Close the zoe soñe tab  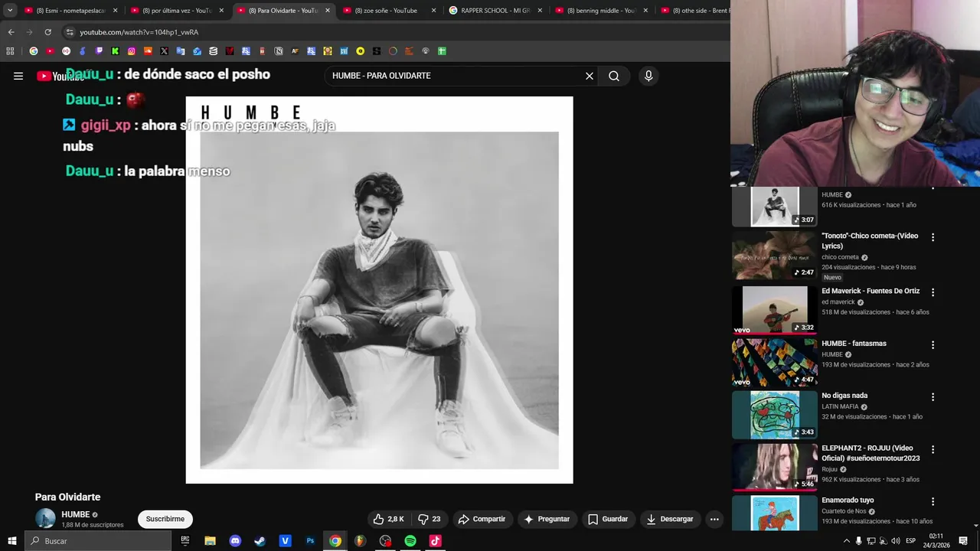[x=433, y=11]
